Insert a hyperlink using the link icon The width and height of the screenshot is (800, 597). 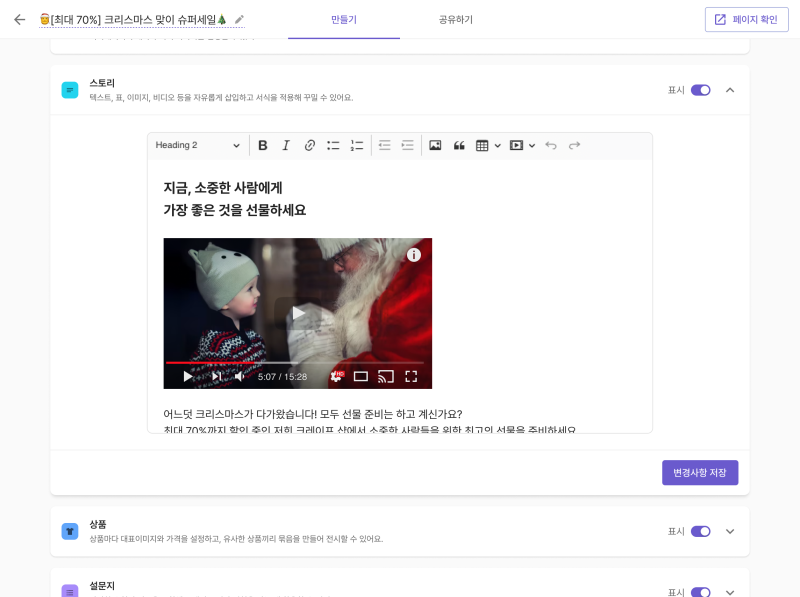(309, 145)
